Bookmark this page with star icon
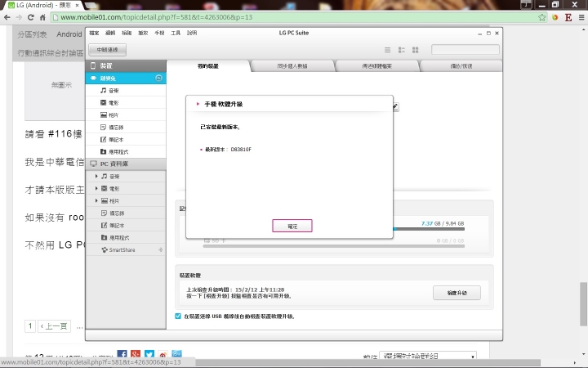The image size is (588, 368). click(542, 17)
